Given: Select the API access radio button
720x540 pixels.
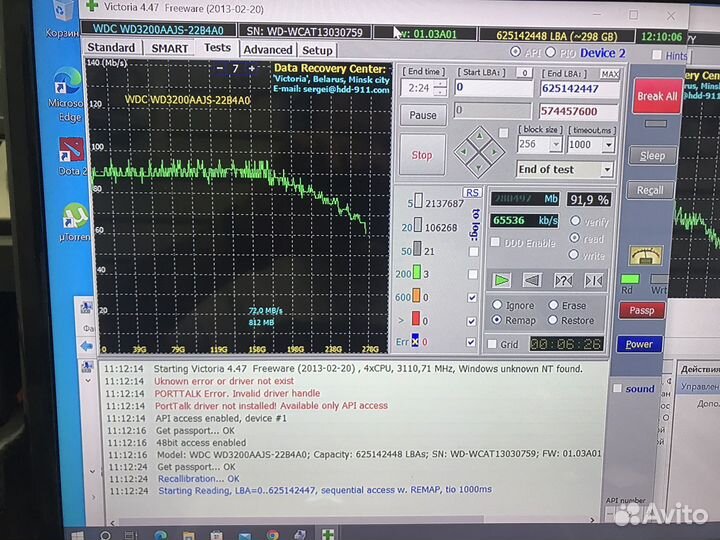Looking at the screenshot, I should pyautogui.click(x=515, y=52).
